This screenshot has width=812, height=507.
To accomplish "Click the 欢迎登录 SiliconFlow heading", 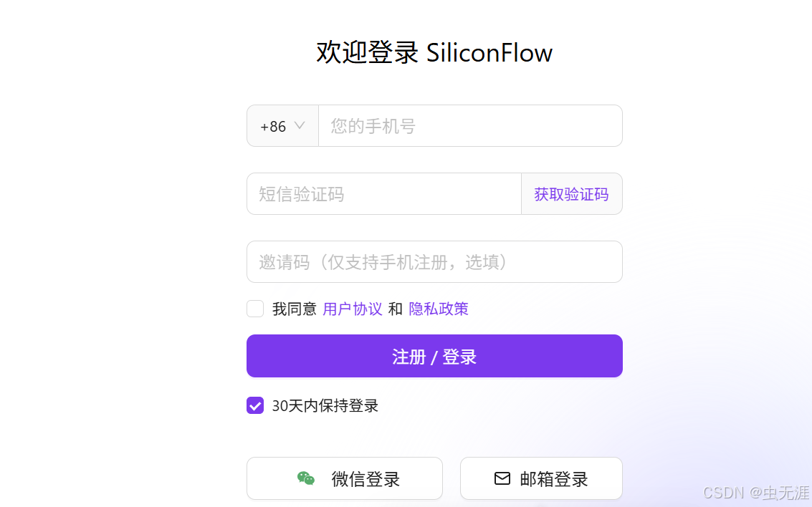I will click(x=433, y=52).
